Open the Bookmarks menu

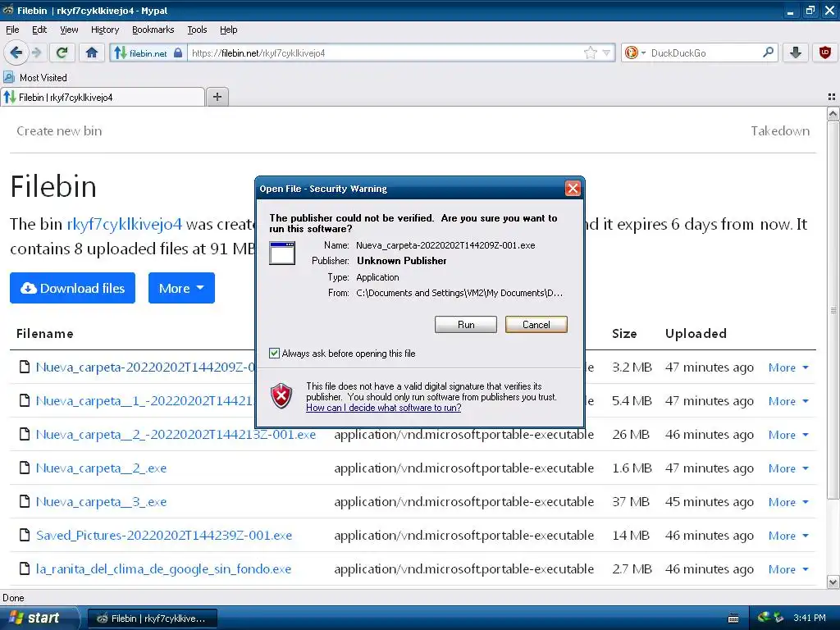click(x=153, y=30)
